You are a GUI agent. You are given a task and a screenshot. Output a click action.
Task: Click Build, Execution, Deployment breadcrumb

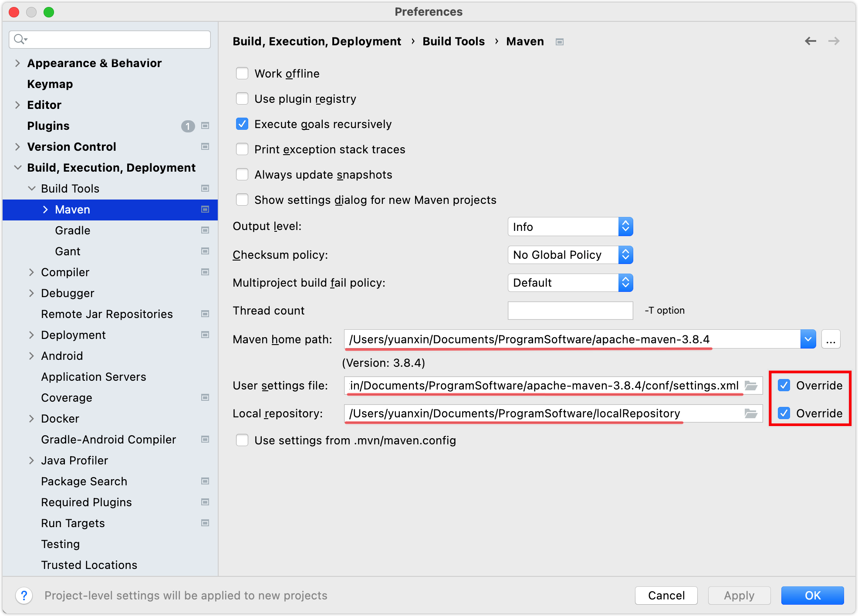(317, 41)
